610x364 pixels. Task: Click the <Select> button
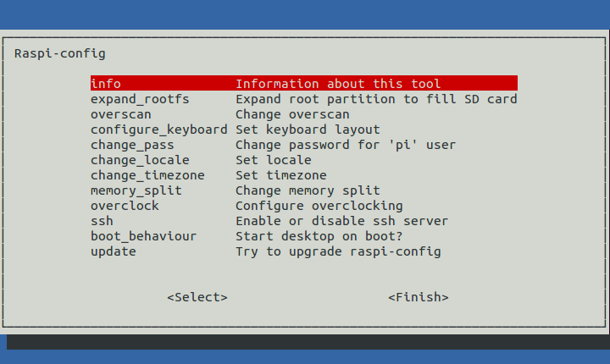pos(197,297)
